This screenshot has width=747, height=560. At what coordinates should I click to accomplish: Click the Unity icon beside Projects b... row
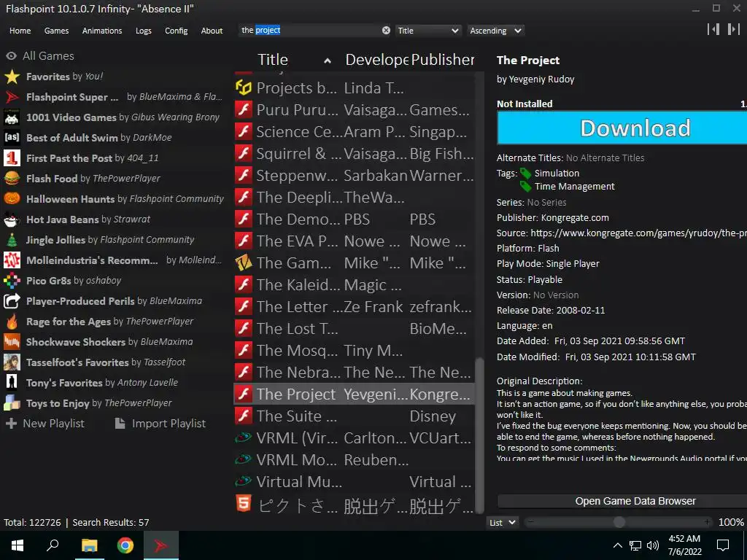244,87
